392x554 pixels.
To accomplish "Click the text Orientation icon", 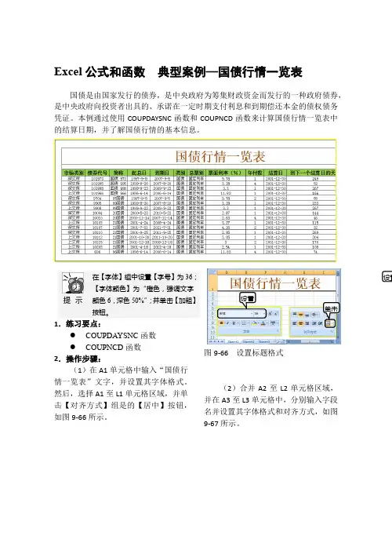I will pos(314,315).
